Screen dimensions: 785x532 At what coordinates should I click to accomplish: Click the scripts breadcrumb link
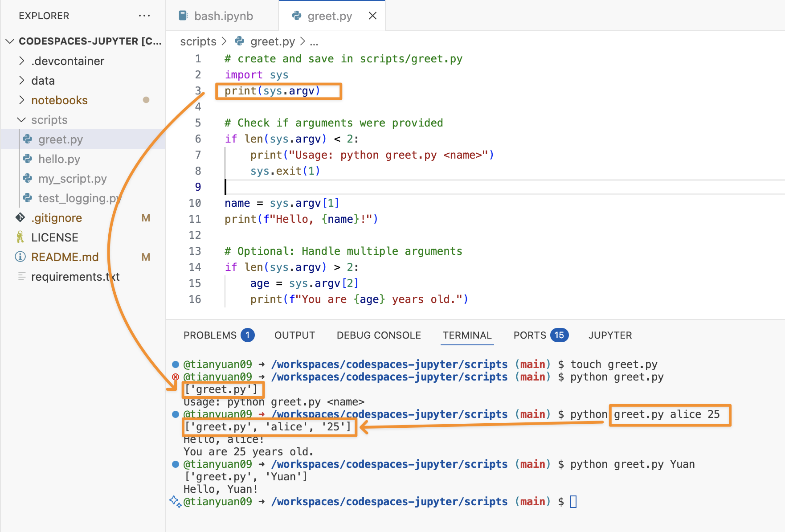198,41
